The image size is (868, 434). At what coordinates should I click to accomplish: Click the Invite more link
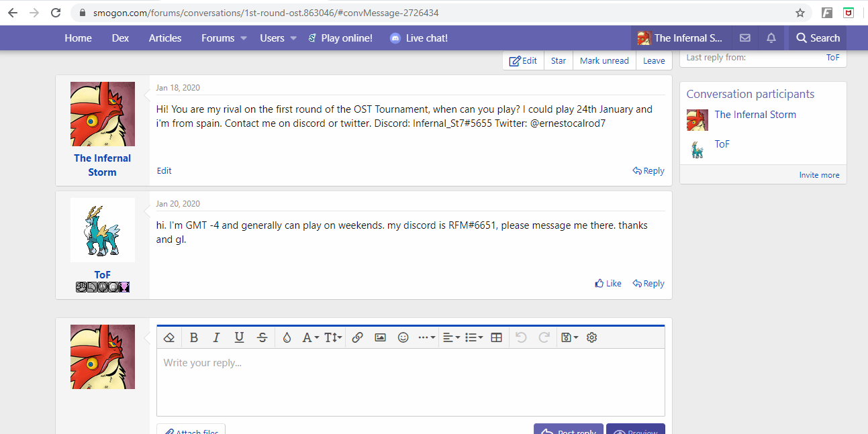point(819,175)
